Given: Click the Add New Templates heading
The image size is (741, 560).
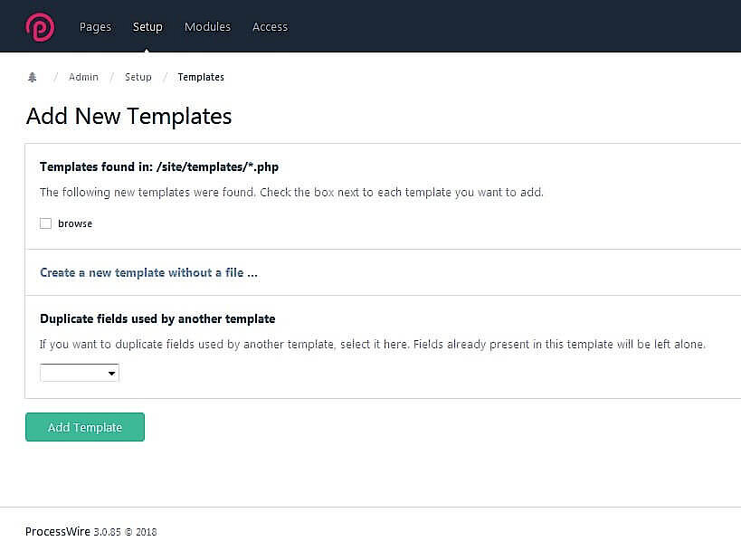Looking at the screenshot, I should [128, 116].
